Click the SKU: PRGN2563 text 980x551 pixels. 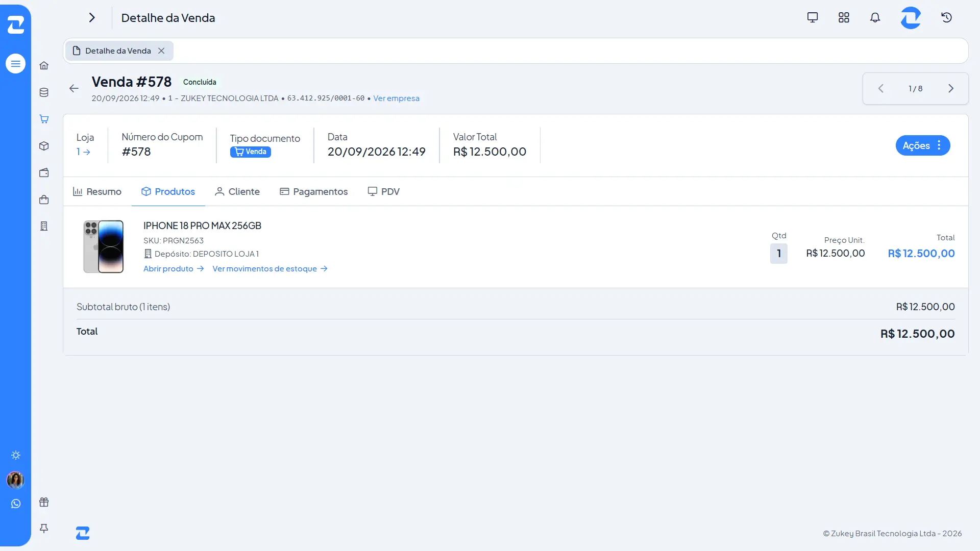click(174, 240)
